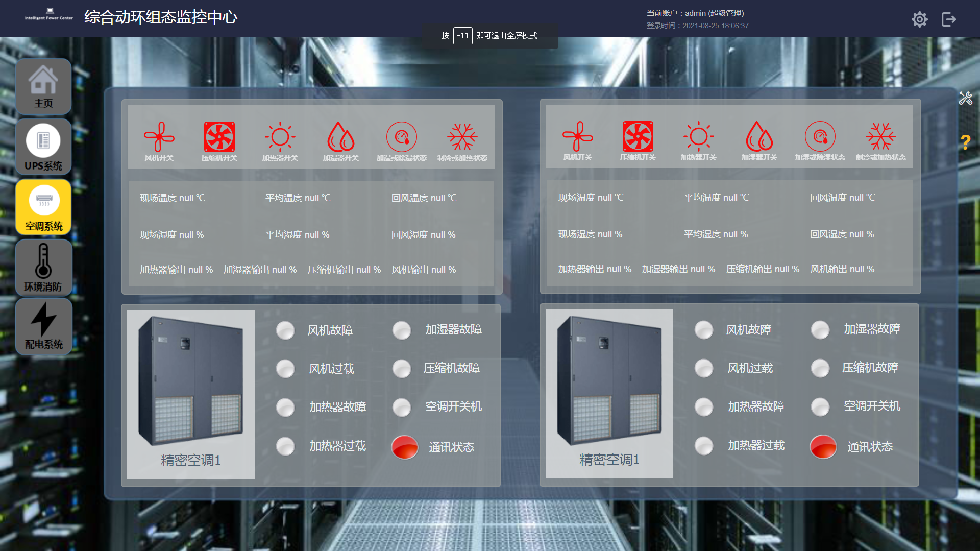Open the 环境消防 environment section
Screen dimensions: 980x551
click(43, 268)
